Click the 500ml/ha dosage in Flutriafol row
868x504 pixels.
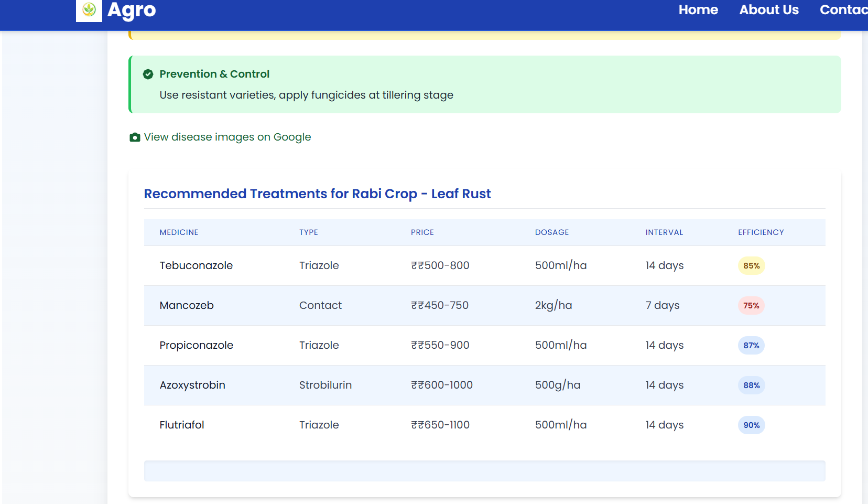click(561, 425)
